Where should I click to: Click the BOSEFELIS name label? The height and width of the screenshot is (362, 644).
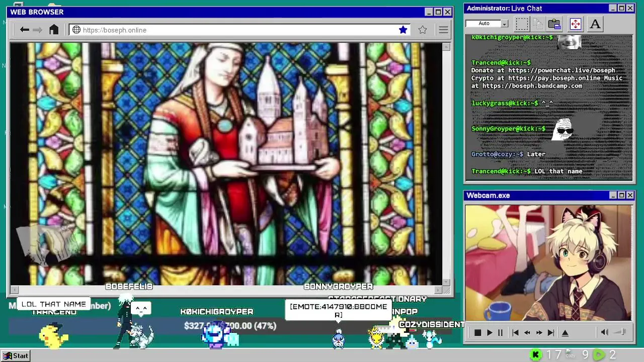(129, 286)
